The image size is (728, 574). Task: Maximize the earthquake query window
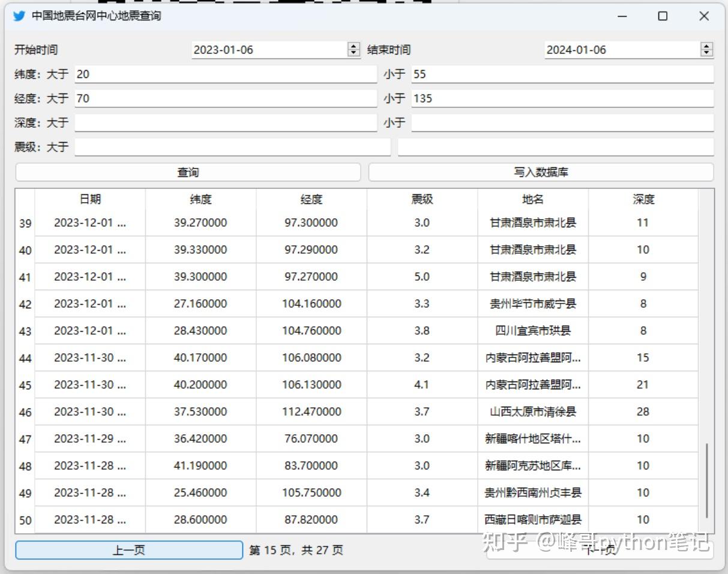coord(663,16)
